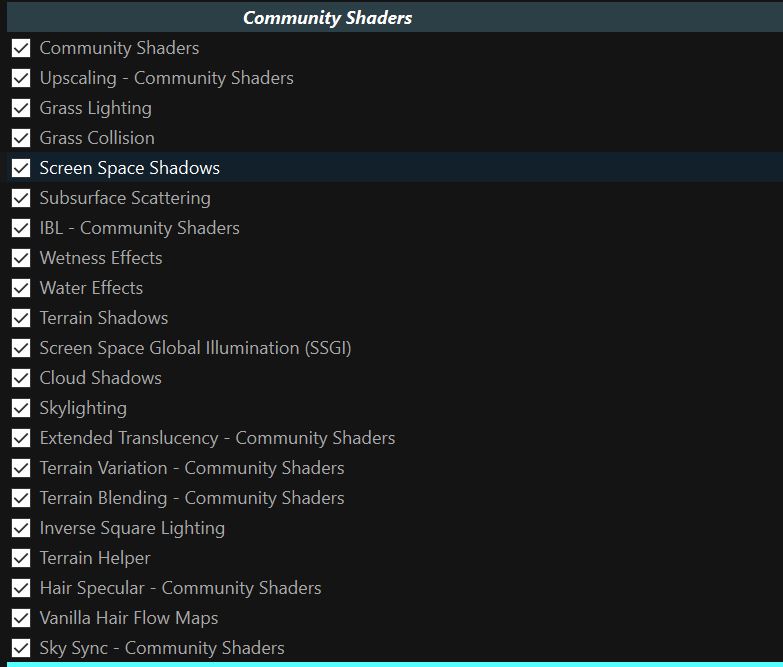The width and height of the screenshot is (783, 667).
Task: Select the Extended Translucency - Community Shaders name
Action: 218,438
